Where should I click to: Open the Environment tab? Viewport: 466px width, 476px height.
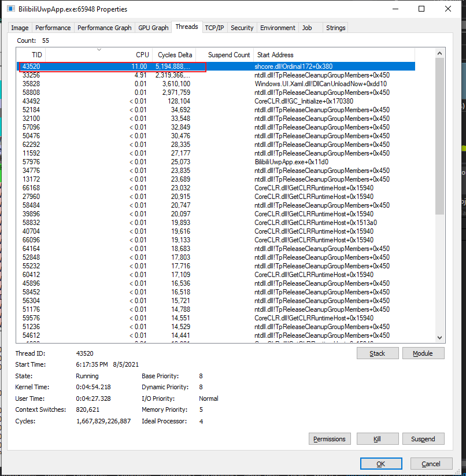point(277,27)
